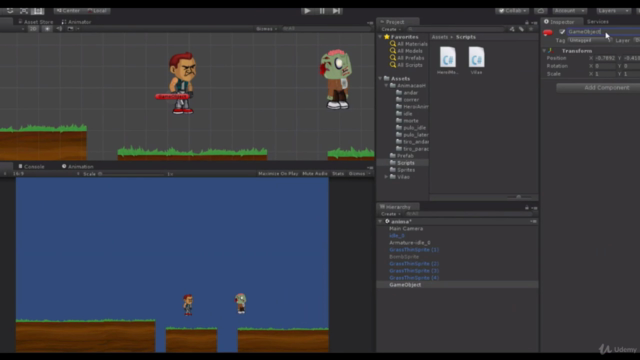The height and width of the screenshot is (360, 640).
Task: Select All Prefabs favorite search
Action: [x=406, y=58]
